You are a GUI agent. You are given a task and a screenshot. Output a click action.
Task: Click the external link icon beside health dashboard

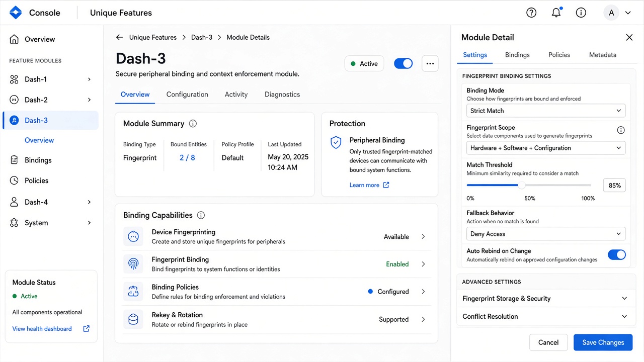click(87, 329)
